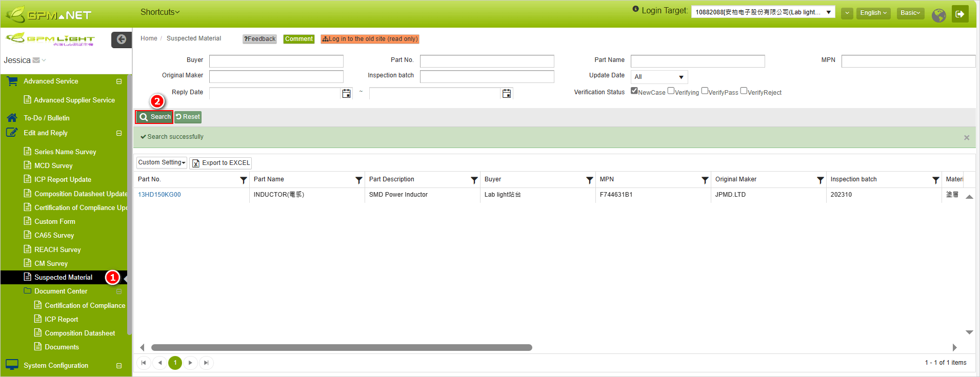Open the Basic mode dropdown
Screen dimensions: 980x377
pos(910,13)
